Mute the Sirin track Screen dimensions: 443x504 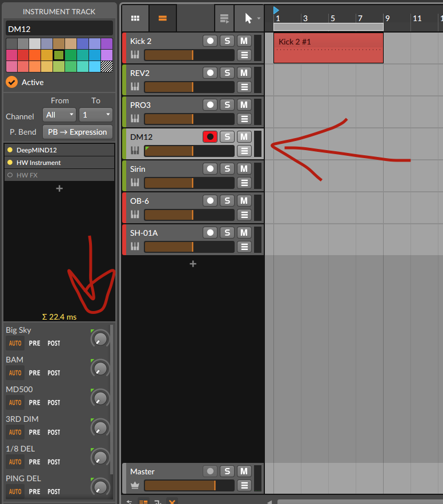click(x=244, y=169)
